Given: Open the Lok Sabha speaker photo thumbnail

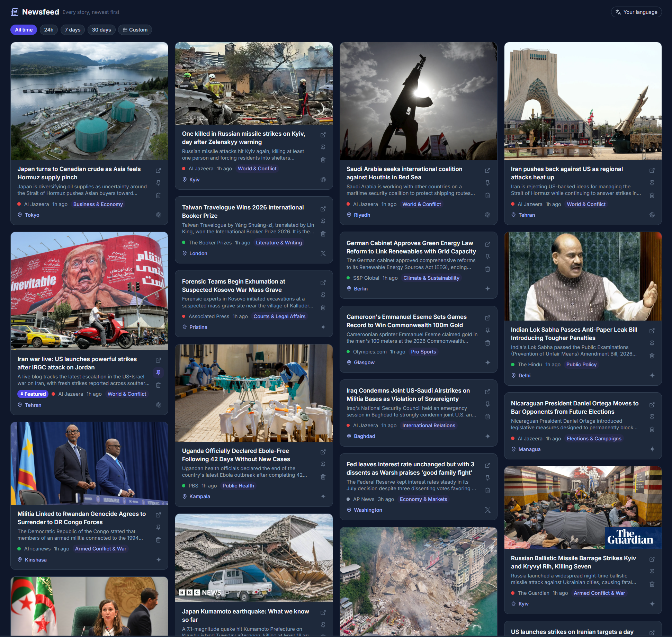Looking at the screenshot, I should pyautogui.click(x=583, y=276).
